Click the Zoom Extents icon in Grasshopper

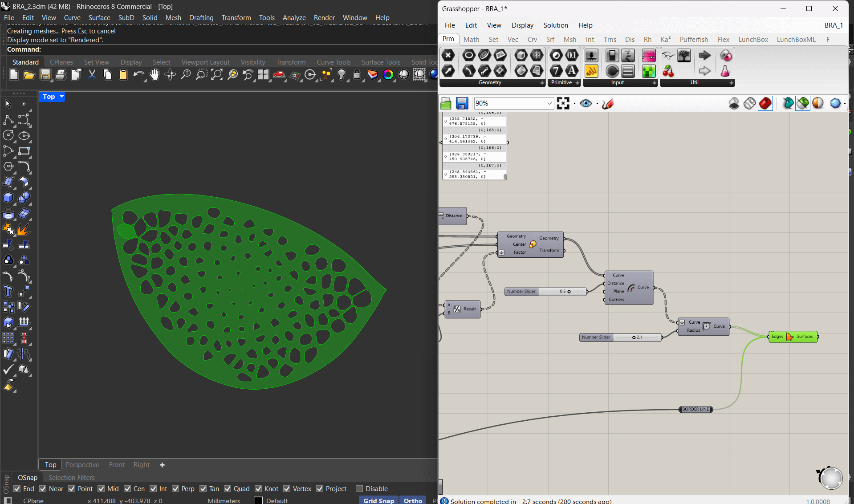563,103
